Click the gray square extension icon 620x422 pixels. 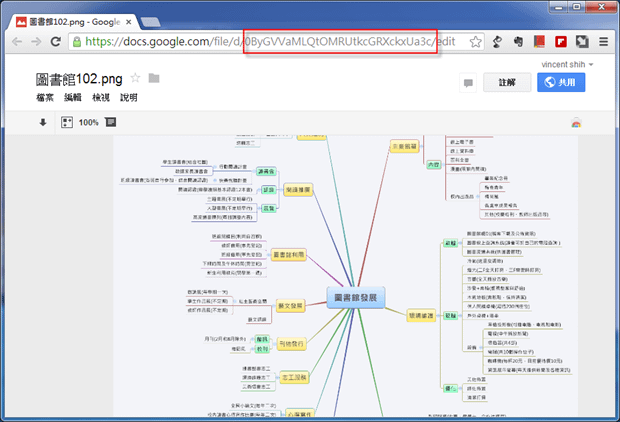point(582,41)
